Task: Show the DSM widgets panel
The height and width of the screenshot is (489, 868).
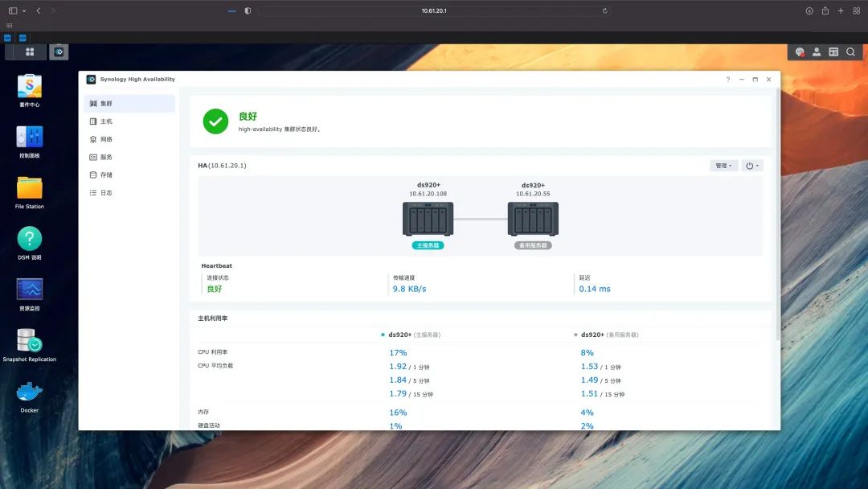Action: tap(833, 52)
